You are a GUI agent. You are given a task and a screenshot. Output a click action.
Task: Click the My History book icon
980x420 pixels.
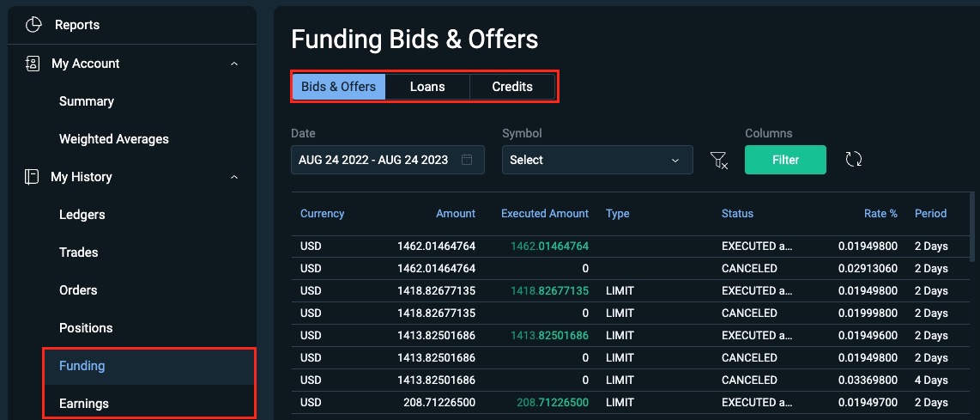pos(32,177)
